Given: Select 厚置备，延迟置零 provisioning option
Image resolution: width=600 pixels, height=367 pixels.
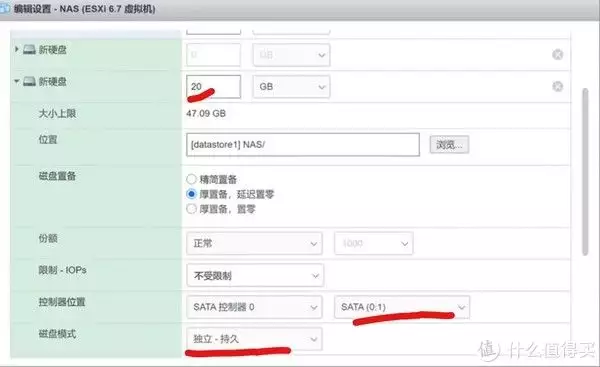Looking at the screenshot, I should [x=191, y=194].
